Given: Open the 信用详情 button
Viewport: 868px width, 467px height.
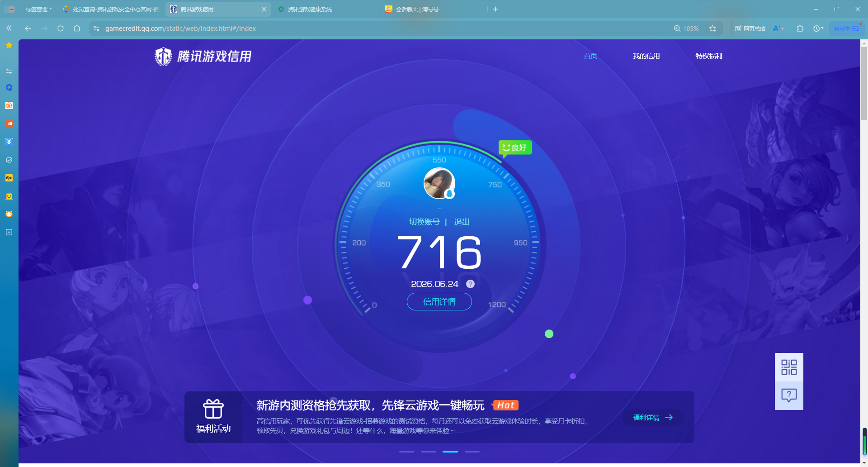Looking at the screenshot, I should point(439,301).
